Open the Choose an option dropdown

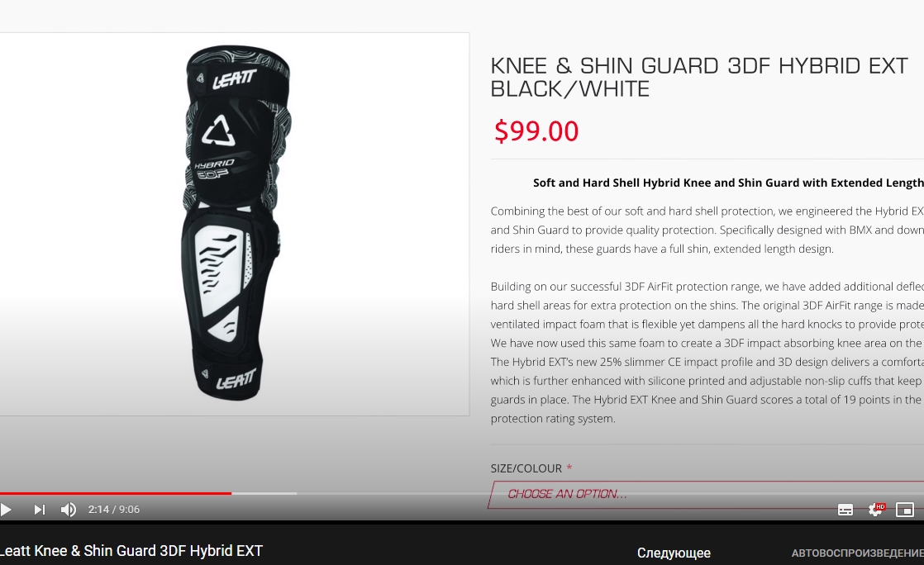(706, 494)
